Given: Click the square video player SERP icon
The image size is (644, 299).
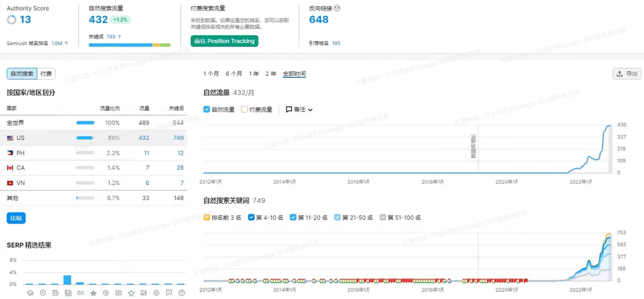Looking at the screenshot, I should click(119, 293).
